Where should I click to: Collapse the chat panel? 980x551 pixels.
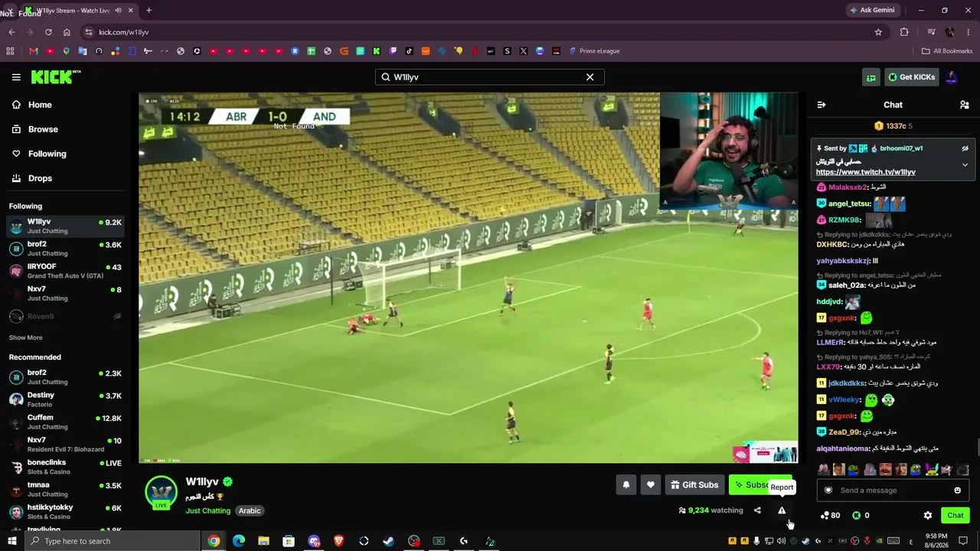tap(822, 105)
